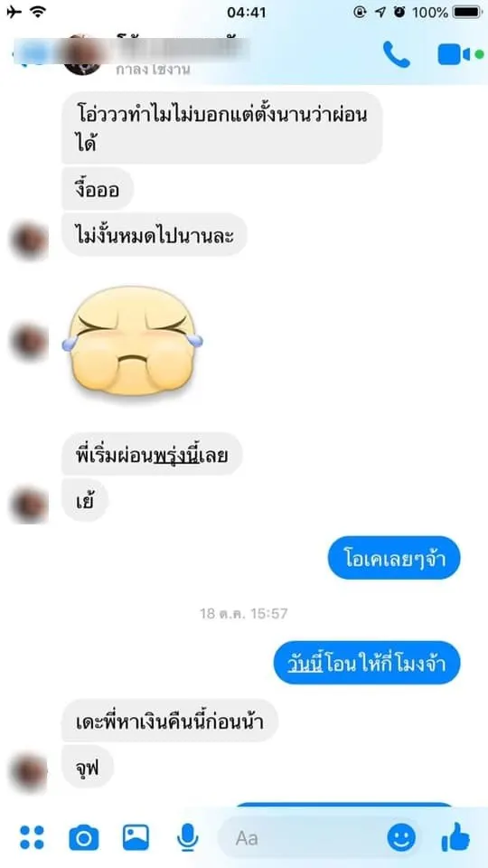Select the งื้อออ message bubble
The image size is (488, 868).
click(98, 189)
